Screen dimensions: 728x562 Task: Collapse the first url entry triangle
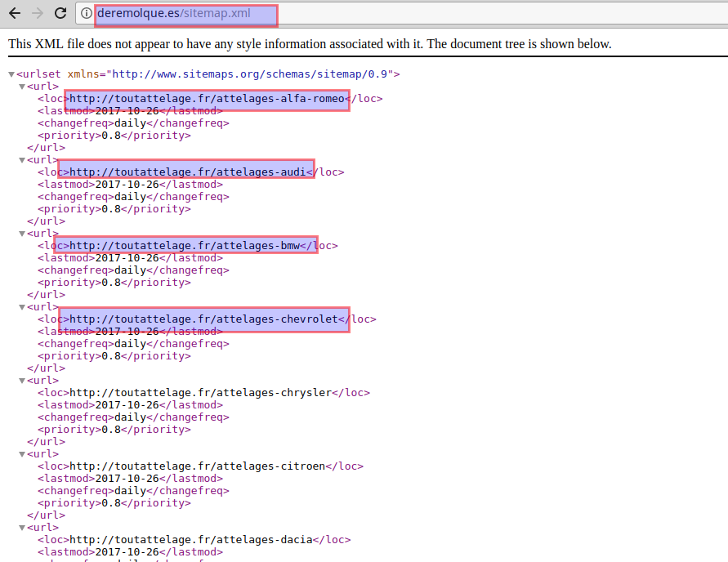click(22, 86)
